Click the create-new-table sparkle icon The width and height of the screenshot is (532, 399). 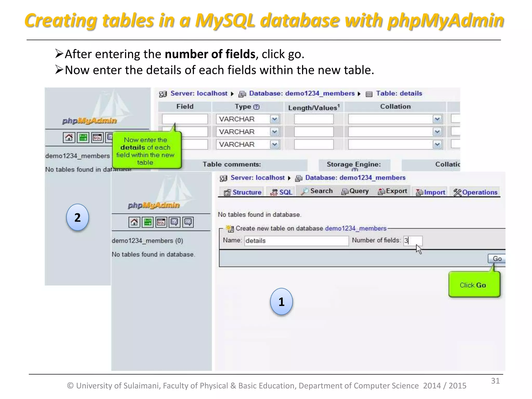click(x=230, y=229)
